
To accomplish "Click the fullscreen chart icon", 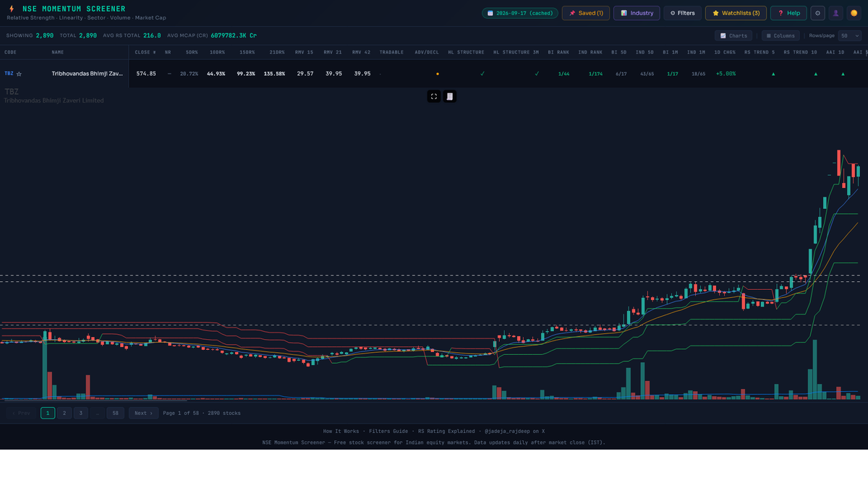I will tap(434, 96).
